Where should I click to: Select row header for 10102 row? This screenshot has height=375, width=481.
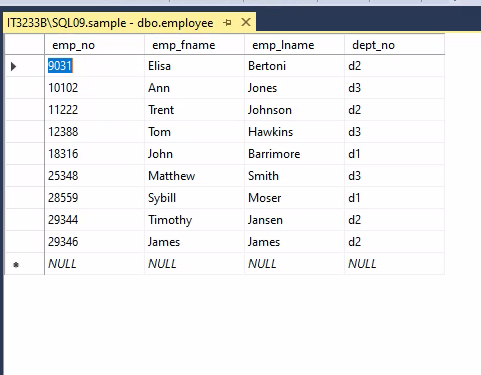coord(25,88)
